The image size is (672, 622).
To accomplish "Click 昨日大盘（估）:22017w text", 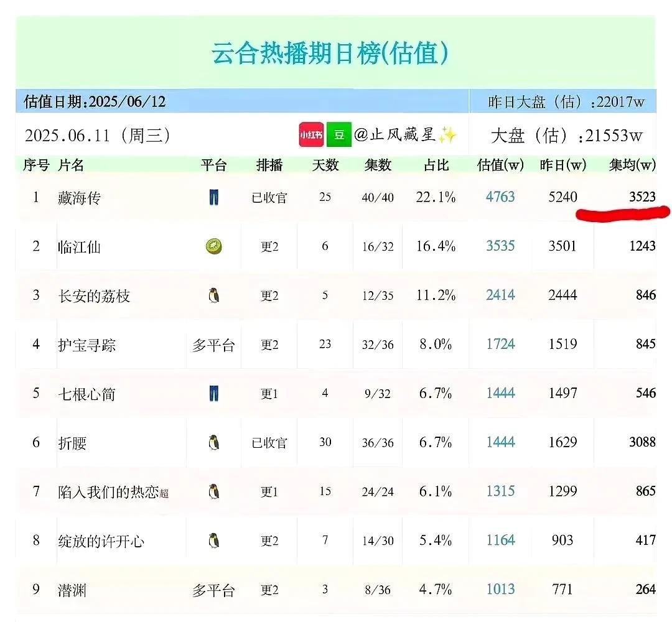I will pos(566,102).
